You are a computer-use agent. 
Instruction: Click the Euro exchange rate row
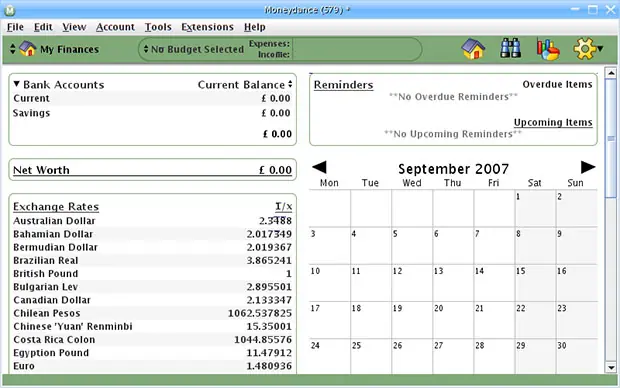pos(152,366)
